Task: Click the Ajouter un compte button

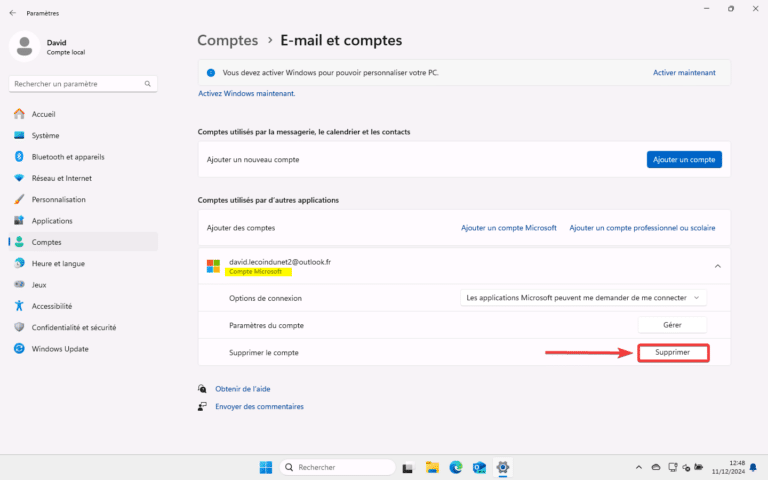Action: point(684,159)
